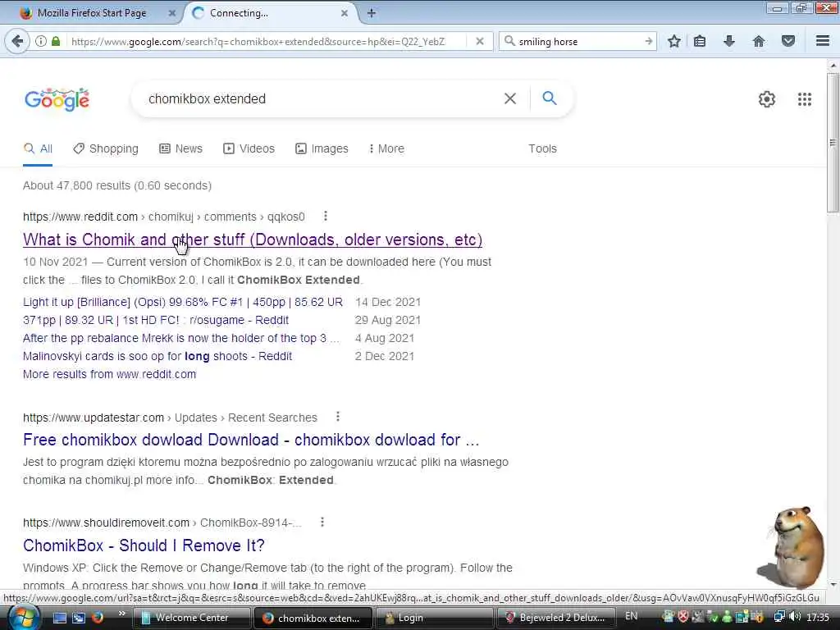Launch Firefox from the quick launch
The image size is (840, 630).
(x=98, y=618)
